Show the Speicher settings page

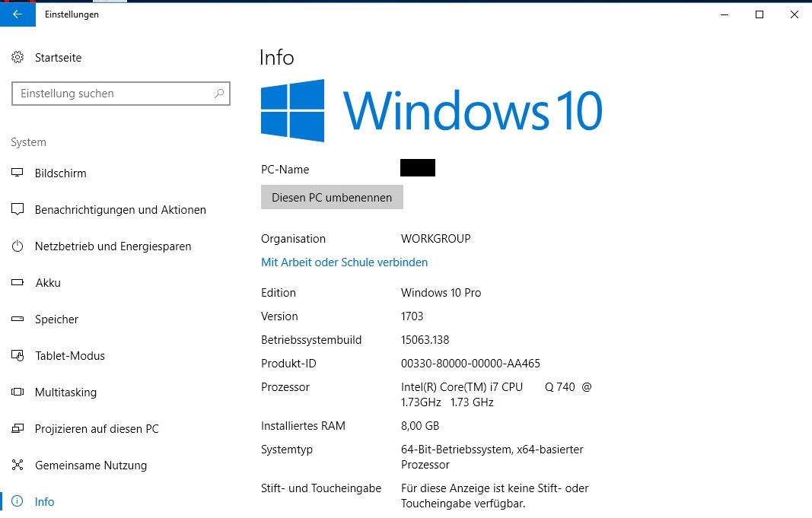pyautogui.click(x=56, y=319)
